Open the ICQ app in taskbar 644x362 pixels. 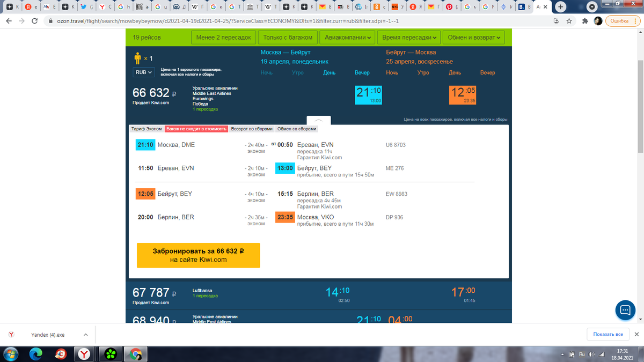(110, 354)
